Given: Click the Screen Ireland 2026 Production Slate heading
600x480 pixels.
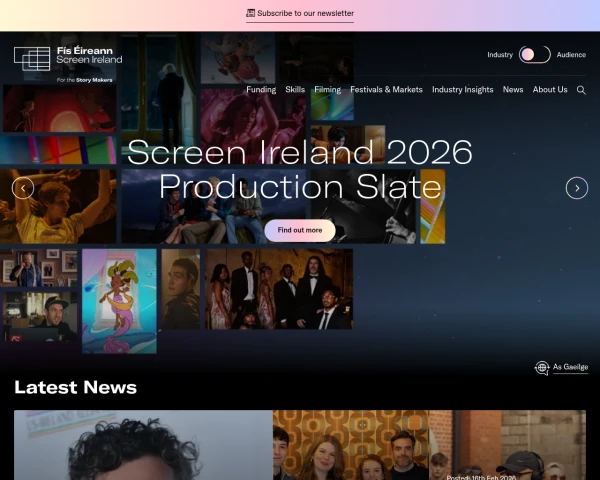Looking at the screenshot, I should (x=300, y=169).
